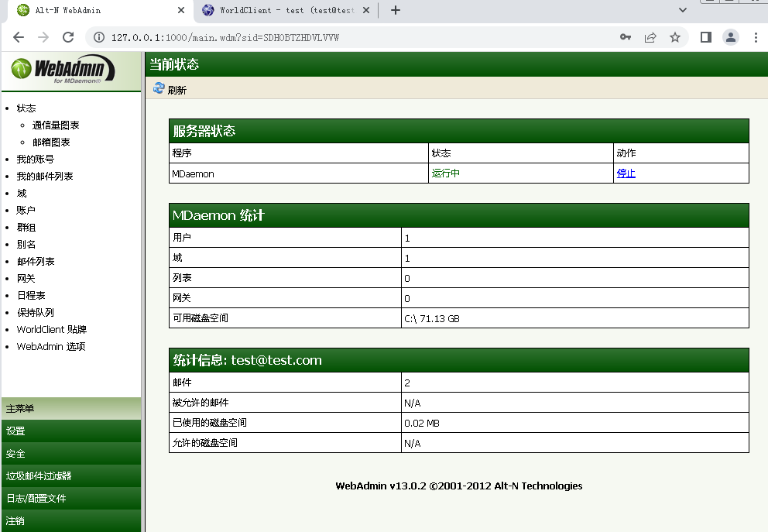Expand the 垃圾邮件过滤器 menu section

[71, 476]
